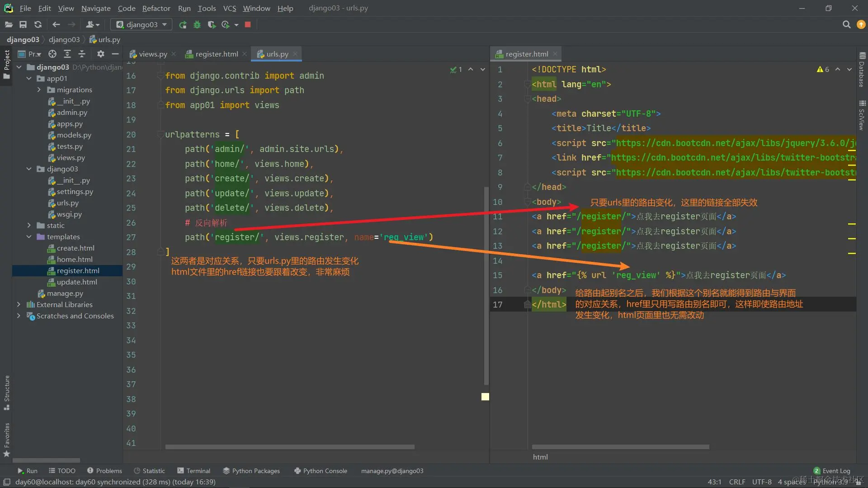Switch to the views.py editor tab
The height and width of the screenshot is (488, 868).
pos(153,54)
